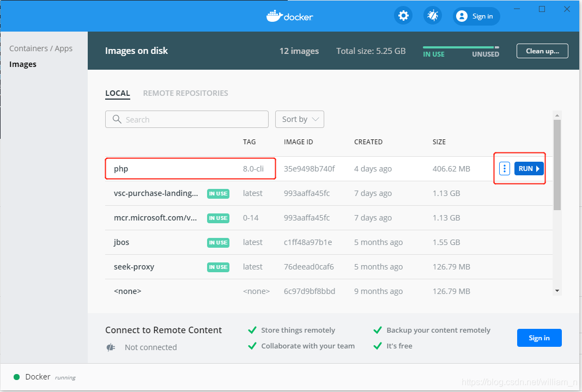Screen dimensions: 582x392
Task: Click image ID 6c97d9bf8bbd
Action: coord(310,291)
